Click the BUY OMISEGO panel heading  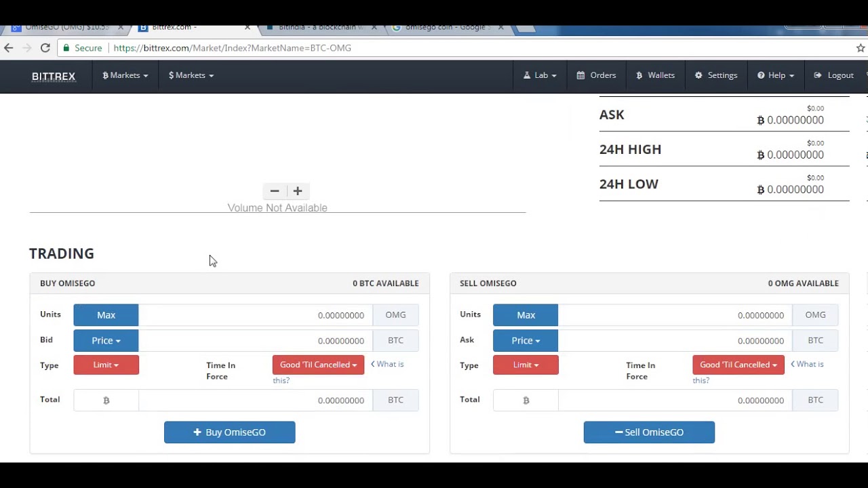(68, 283)
